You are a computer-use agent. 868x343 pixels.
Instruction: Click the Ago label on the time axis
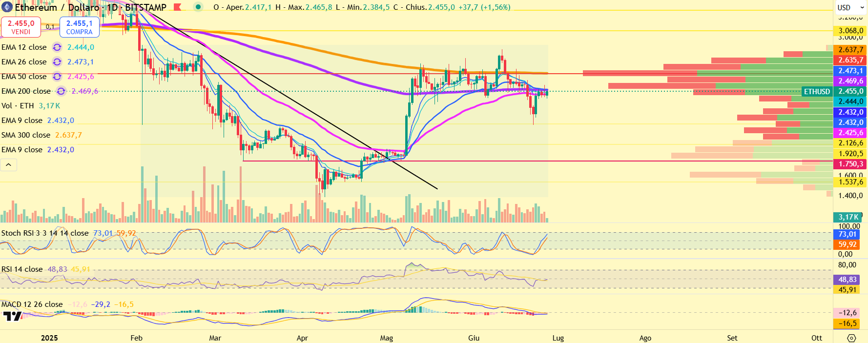[645, 338]
